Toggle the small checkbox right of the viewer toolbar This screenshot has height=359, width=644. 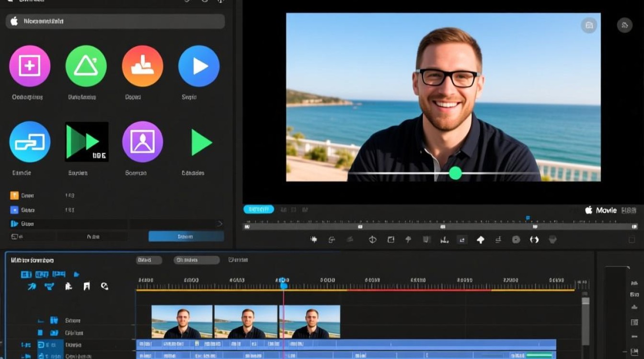[x=632, y=240]
